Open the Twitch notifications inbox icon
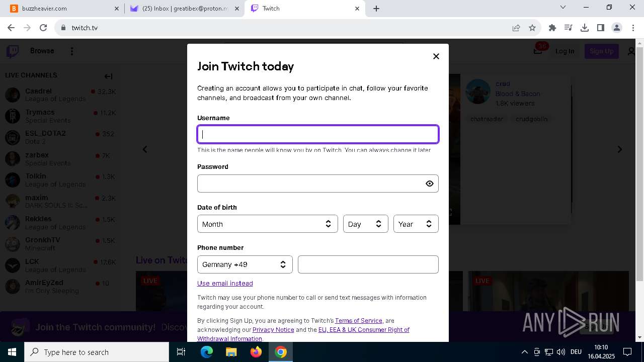644x362 pixels. 538,51
